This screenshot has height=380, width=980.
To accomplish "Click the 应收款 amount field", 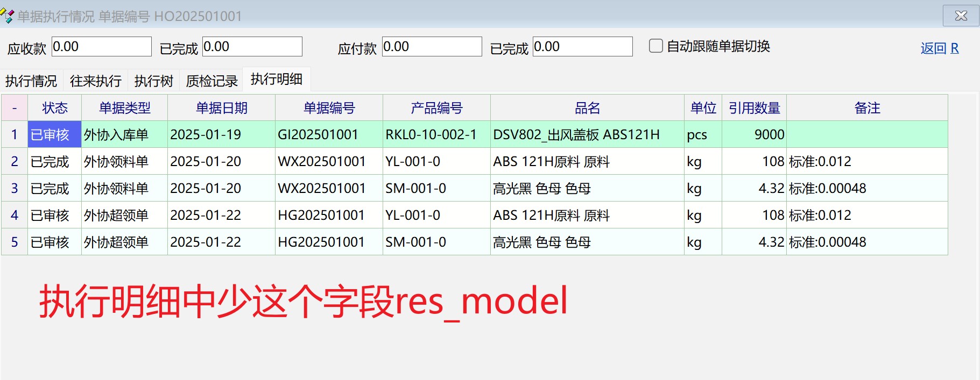I will (101, 47).
